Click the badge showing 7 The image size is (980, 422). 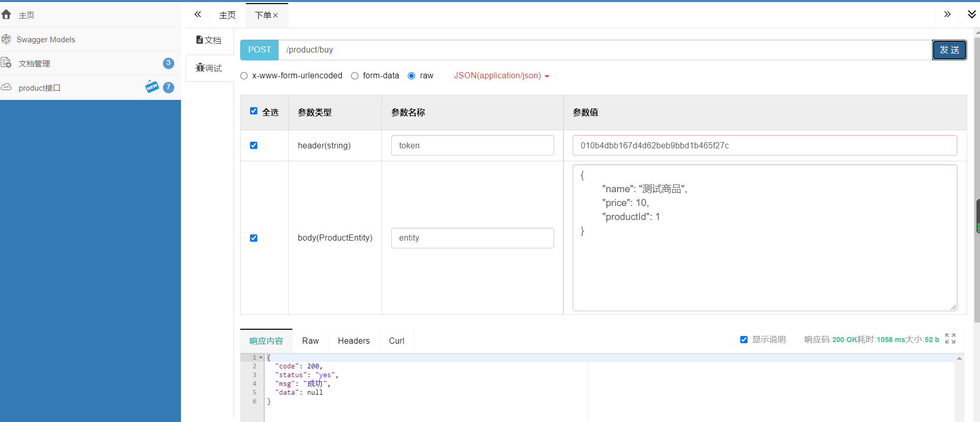click(168, 87)
